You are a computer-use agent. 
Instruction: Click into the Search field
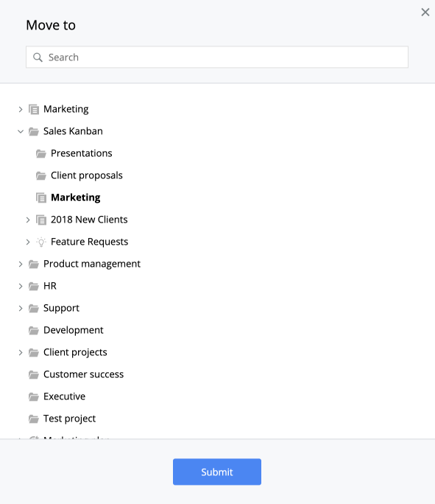(217, 57)
